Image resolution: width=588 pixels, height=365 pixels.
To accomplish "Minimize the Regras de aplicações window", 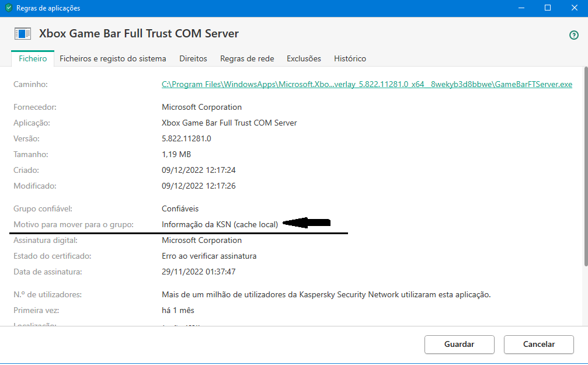I will coord(521,8).
